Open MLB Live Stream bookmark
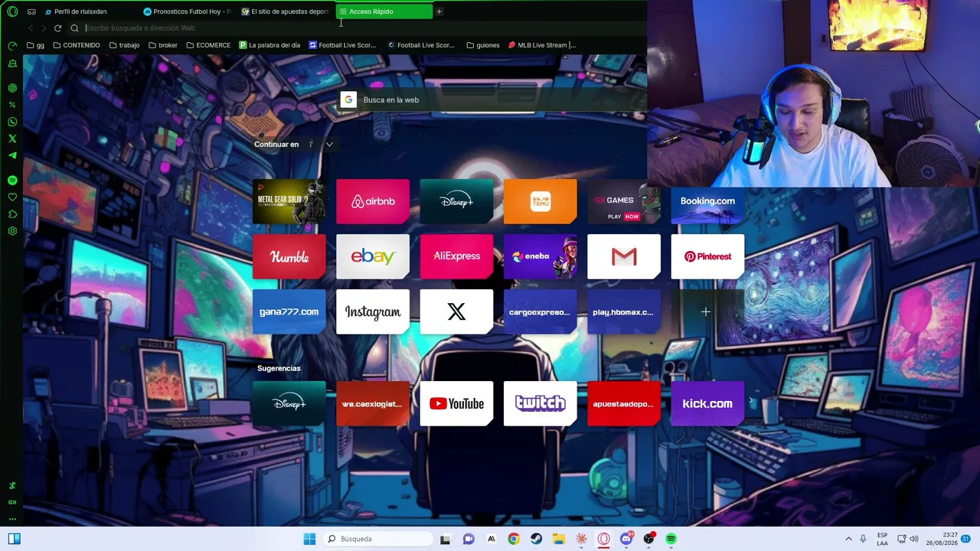This screenshot has width=980, height=551. (542, 45)
